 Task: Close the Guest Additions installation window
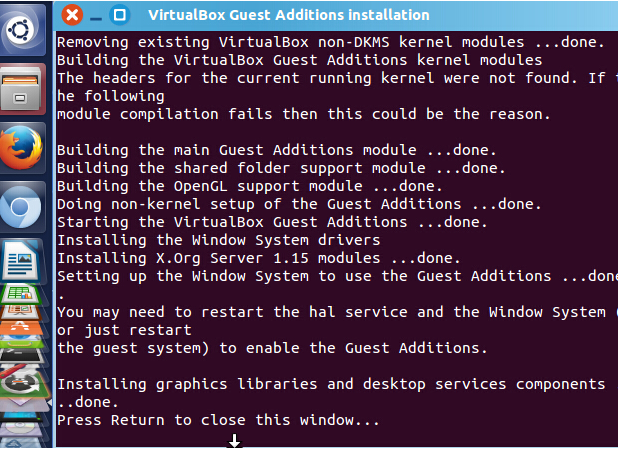(x=72, y=15)
